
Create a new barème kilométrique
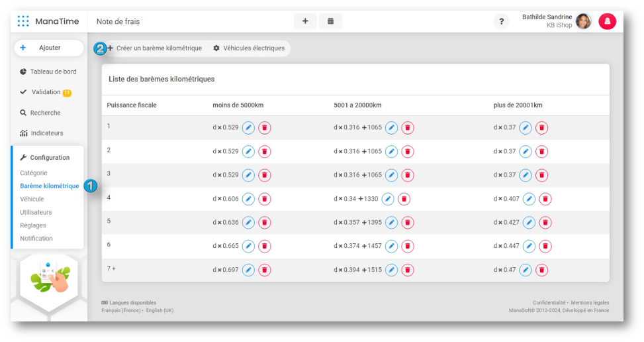[156, 48]
